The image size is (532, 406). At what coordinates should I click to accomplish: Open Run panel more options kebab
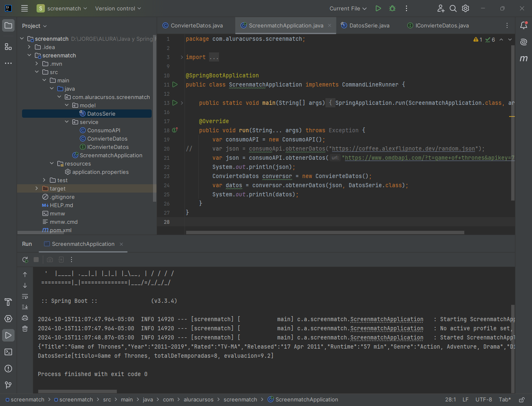point(71,260)
